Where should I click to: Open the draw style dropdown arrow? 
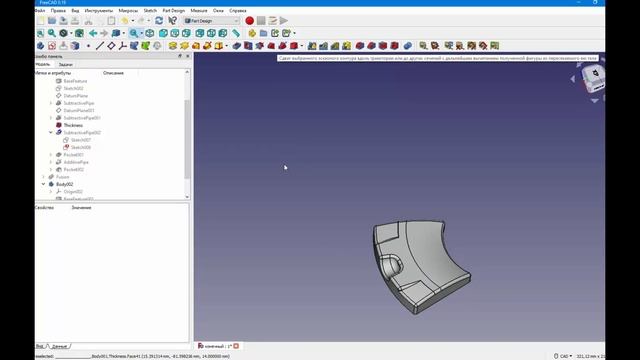coord(71,33)
